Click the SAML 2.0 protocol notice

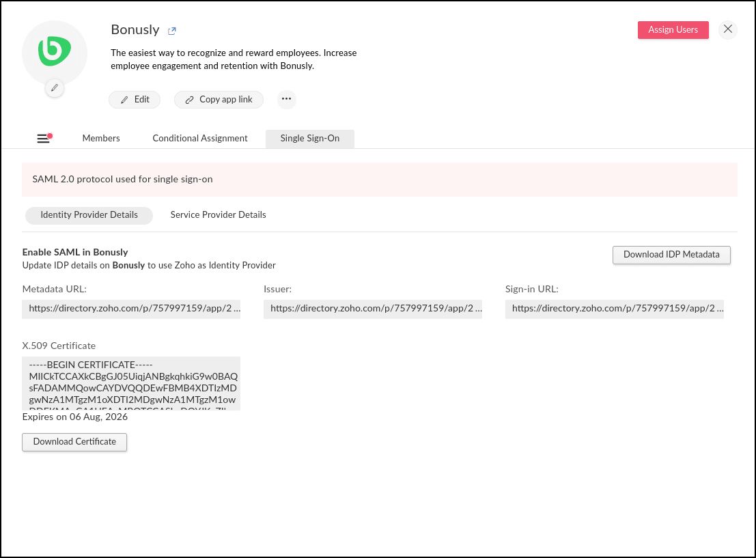(380, 180)
